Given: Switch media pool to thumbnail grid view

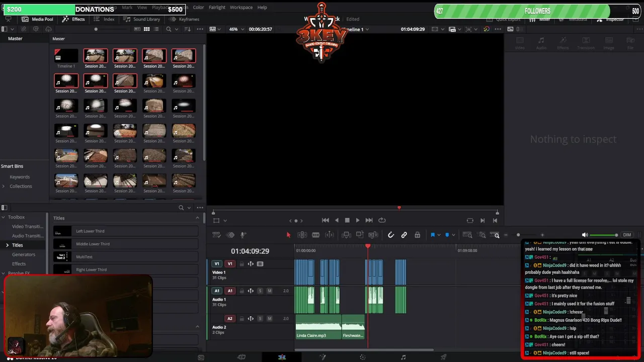Looking at the screenshot, I should (147, 29).
